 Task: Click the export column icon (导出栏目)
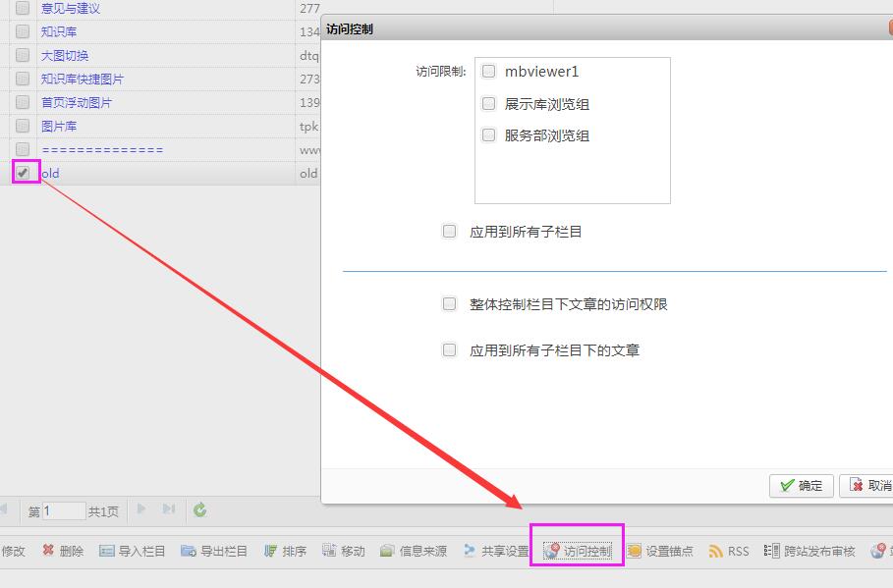point(189,552)
